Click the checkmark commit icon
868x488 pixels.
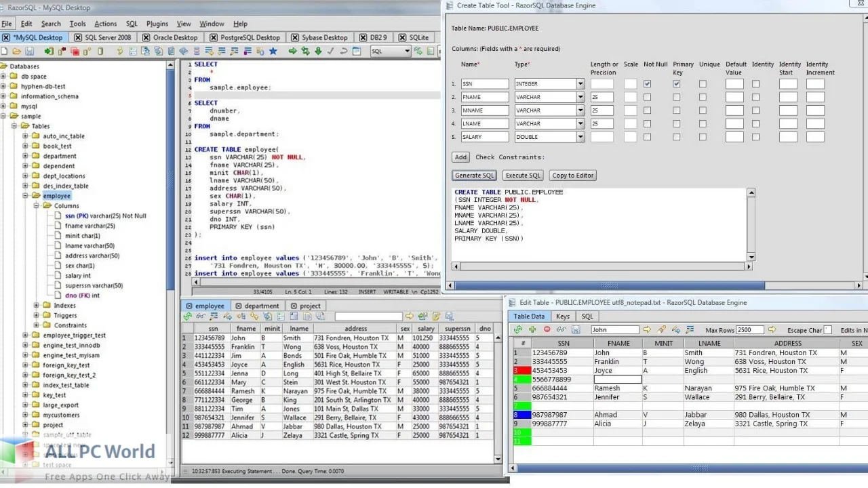pos(331,51)
